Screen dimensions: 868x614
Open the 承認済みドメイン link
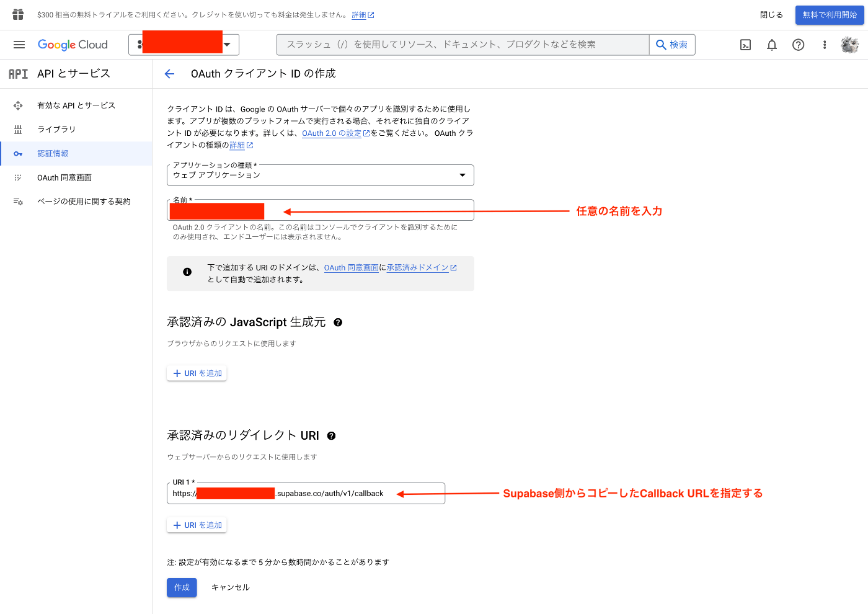click(422, 268)
